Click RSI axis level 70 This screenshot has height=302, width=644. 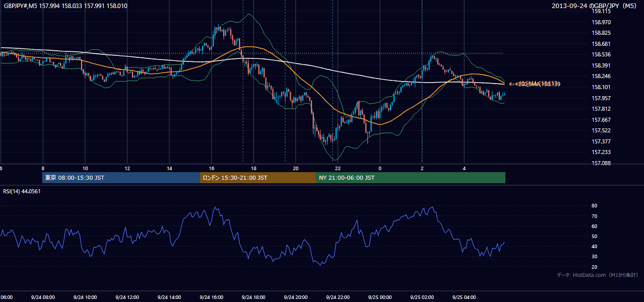point(594,216)
